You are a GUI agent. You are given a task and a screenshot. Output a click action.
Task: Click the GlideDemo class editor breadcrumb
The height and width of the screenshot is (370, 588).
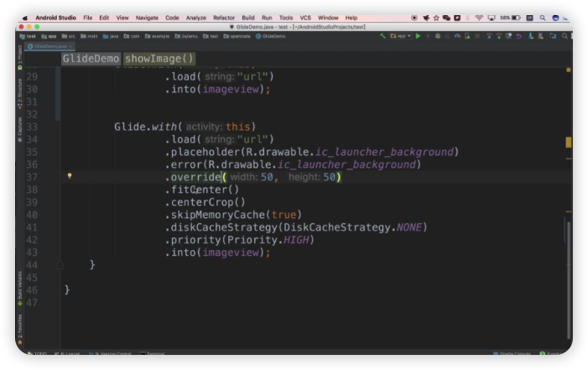[x=91, y=59]
